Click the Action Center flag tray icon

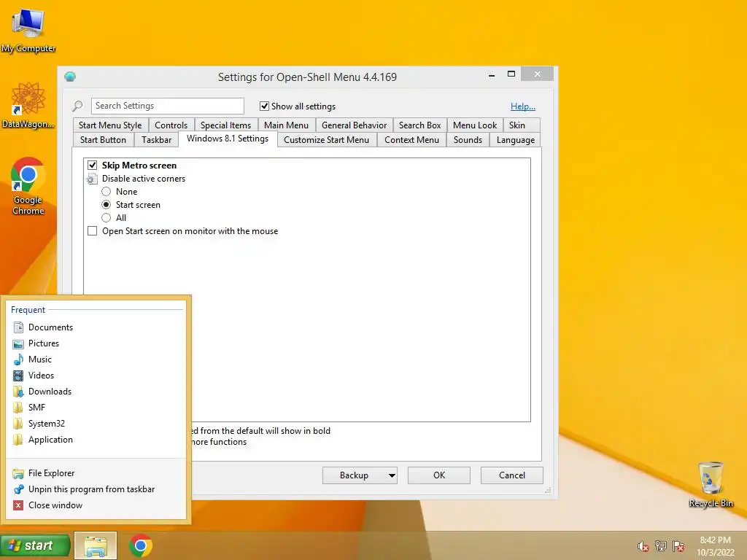pos(678,546)
